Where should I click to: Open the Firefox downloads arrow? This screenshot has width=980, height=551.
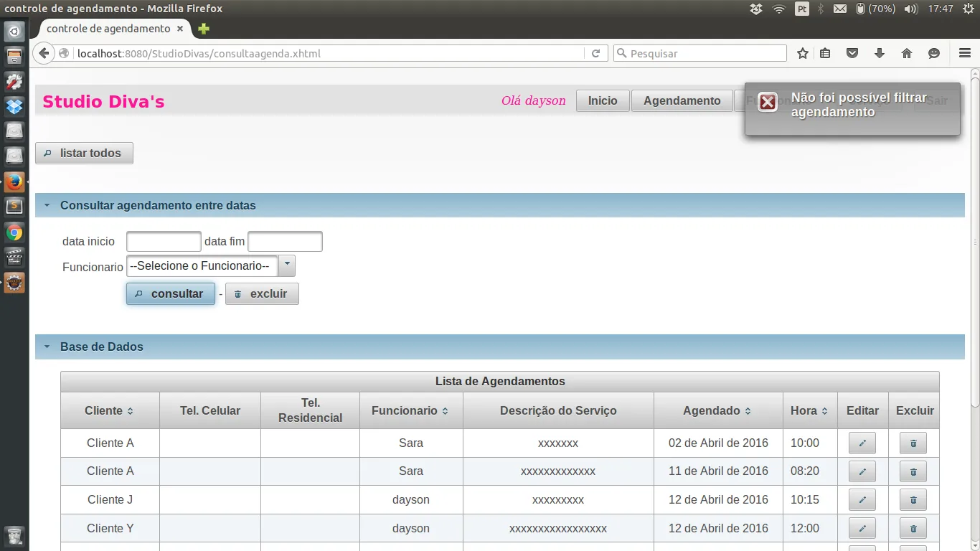pos(880,53)
